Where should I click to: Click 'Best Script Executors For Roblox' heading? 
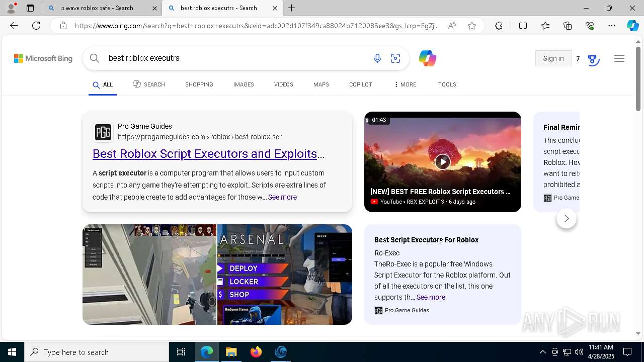pos(426,240)
